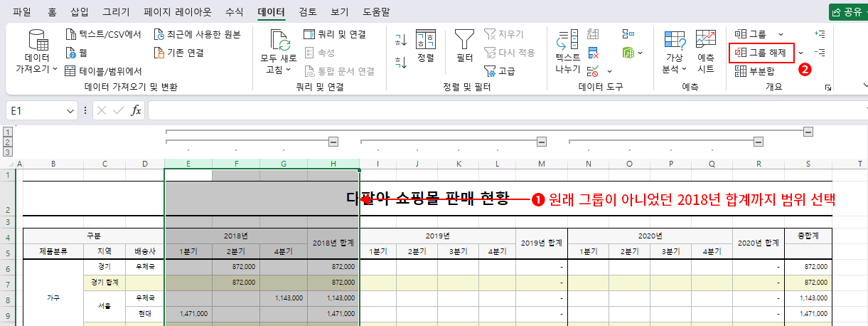This screenshot has height=326, width=868.
Task: Open the 쿼리 및 연결 pane
Action: (x=334, y=34)
